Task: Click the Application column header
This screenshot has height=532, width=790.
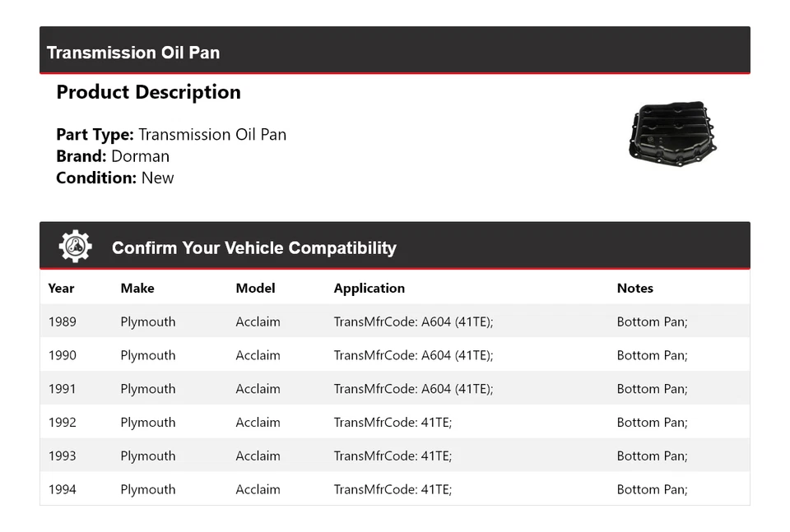Action: coord(369,289)
